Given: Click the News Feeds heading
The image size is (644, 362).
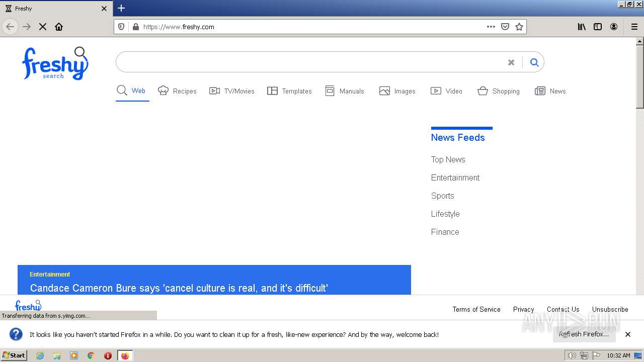Looking at the screenshot, I should click(458, 137).
